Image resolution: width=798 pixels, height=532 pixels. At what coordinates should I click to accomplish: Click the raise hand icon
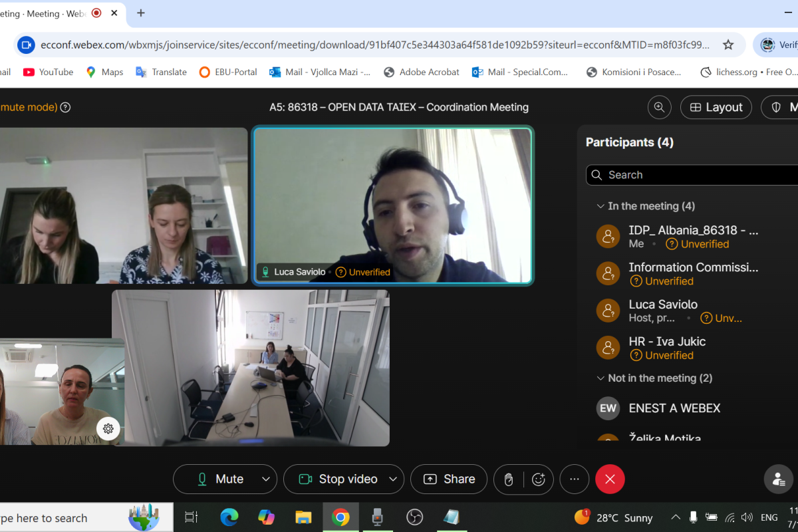tap(509, 479)
